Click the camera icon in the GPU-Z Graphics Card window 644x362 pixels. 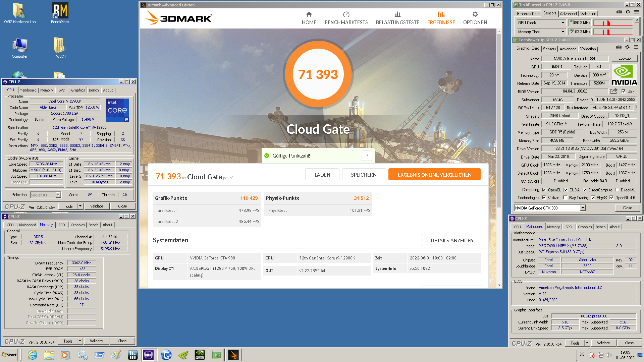(x=619, y=47)
